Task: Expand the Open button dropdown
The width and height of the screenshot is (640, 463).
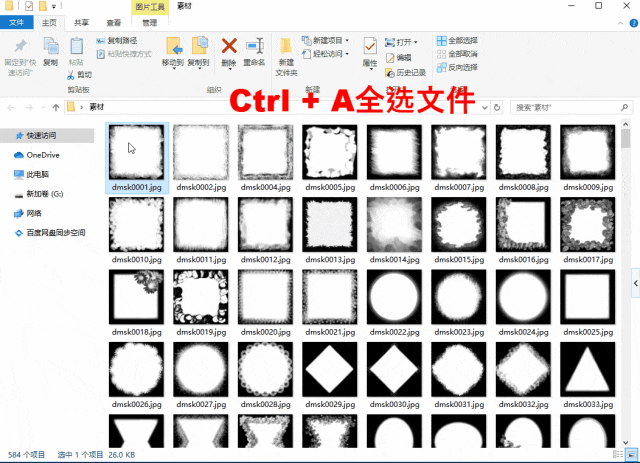Action: click(416, 42)
